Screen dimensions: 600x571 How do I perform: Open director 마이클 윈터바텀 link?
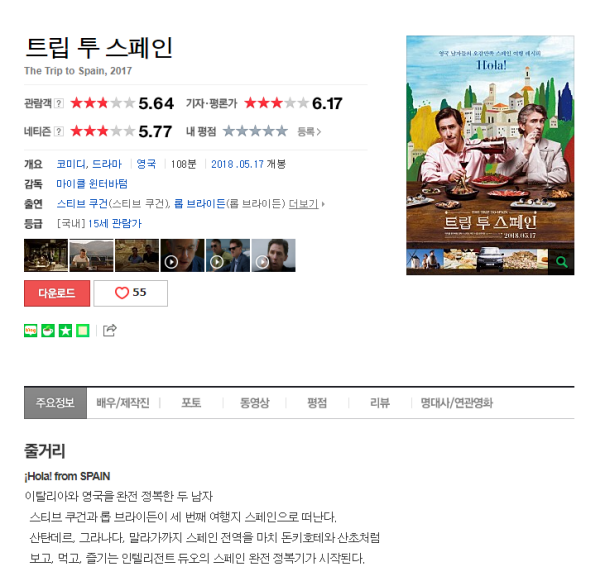point(92,184)
